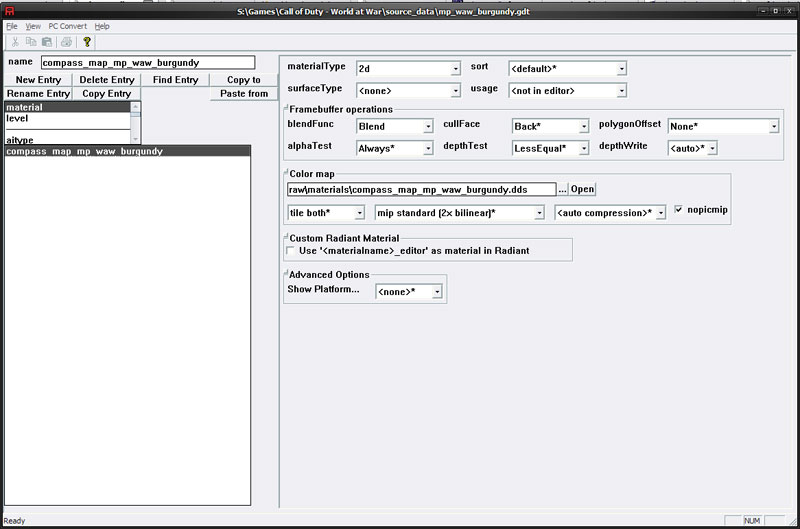Click the Color map path field

[x=421, y=189]
